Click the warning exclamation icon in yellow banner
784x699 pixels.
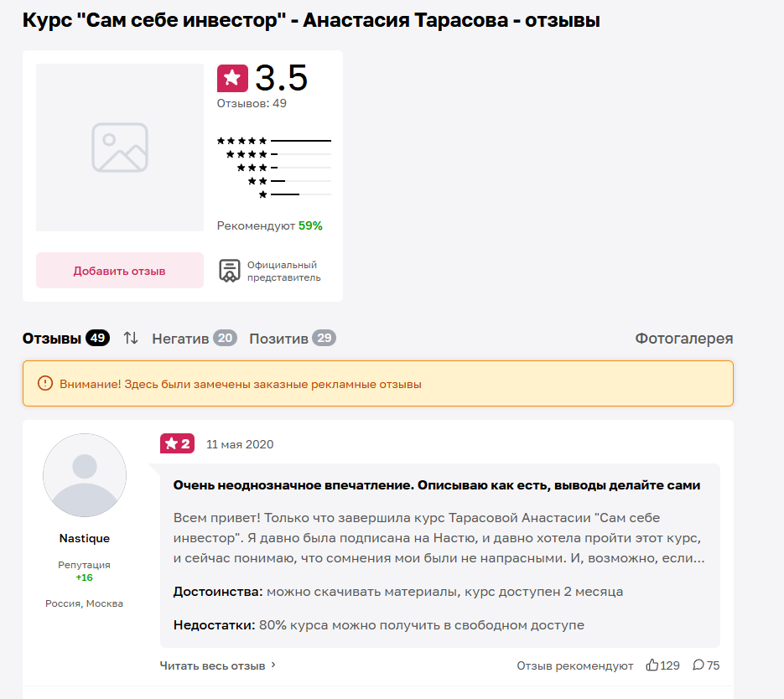pyautogui.click(x=43, y=383)
